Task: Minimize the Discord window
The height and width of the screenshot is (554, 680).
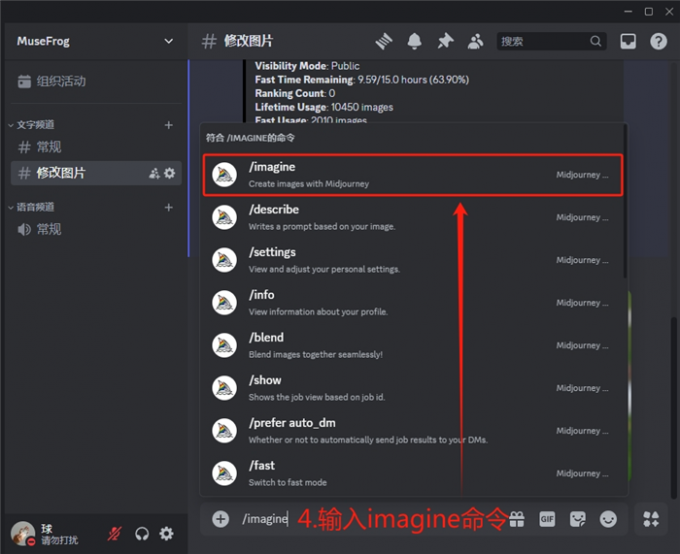Action: pyautogui.click(x=628, y=12)
